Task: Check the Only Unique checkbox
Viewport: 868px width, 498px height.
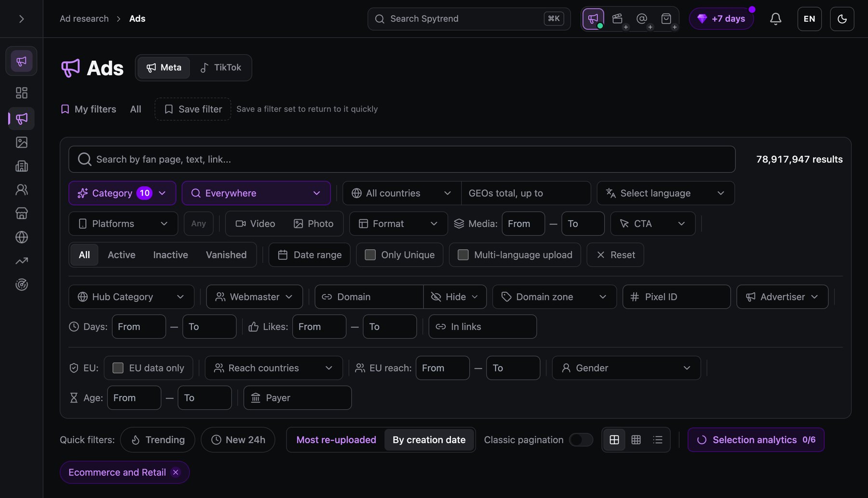Action: 370,255
